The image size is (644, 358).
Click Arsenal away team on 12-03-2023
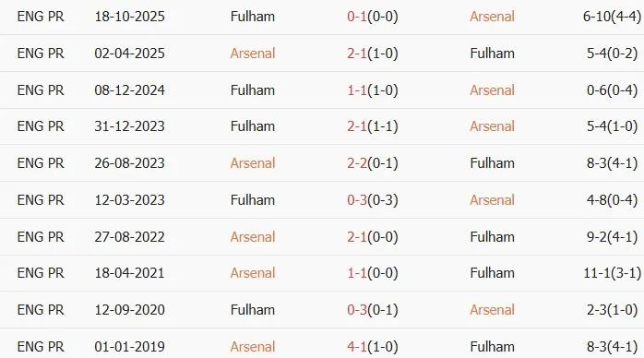click(492, 200)
